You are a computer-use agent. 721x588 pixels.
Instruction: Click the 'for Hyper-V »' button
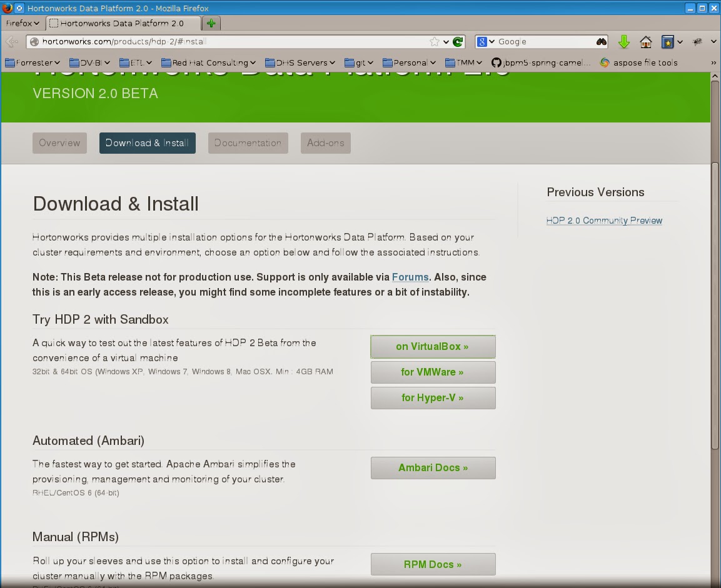click(433, 398)
